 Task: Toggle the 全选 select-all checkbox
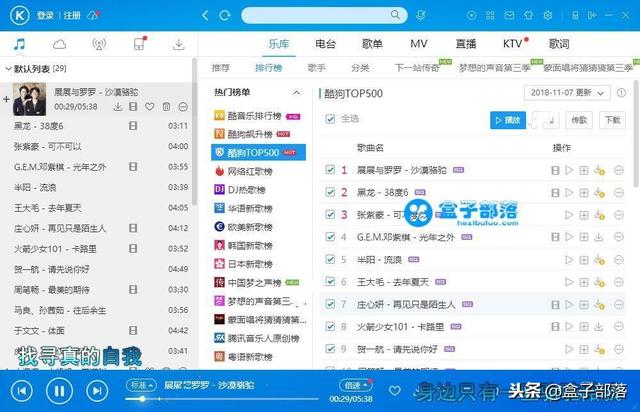click(330, 119)
